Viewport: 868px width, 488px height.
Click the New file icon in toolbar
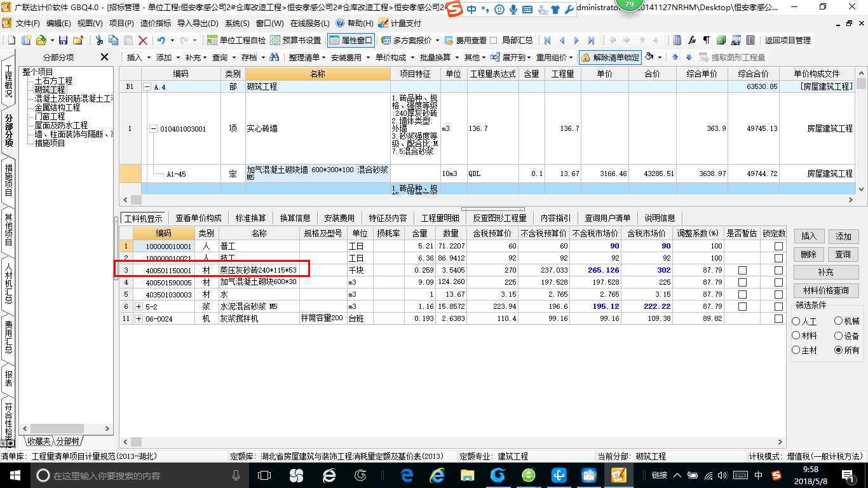click(x=13, y=40)
